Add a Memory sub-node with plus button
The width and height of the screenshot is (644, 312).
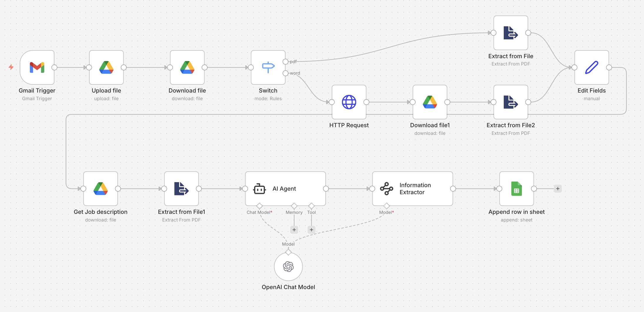coord(294,230)
